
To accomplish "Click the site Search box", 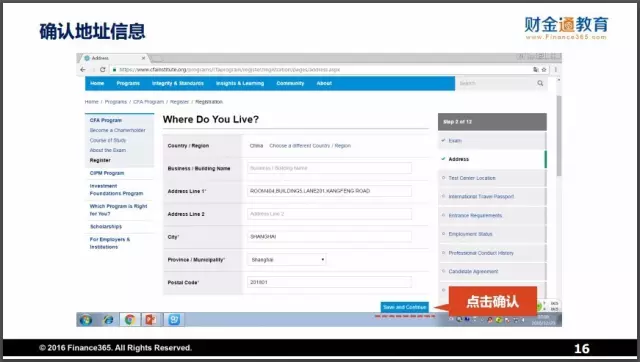I will (x=497, y=83).
